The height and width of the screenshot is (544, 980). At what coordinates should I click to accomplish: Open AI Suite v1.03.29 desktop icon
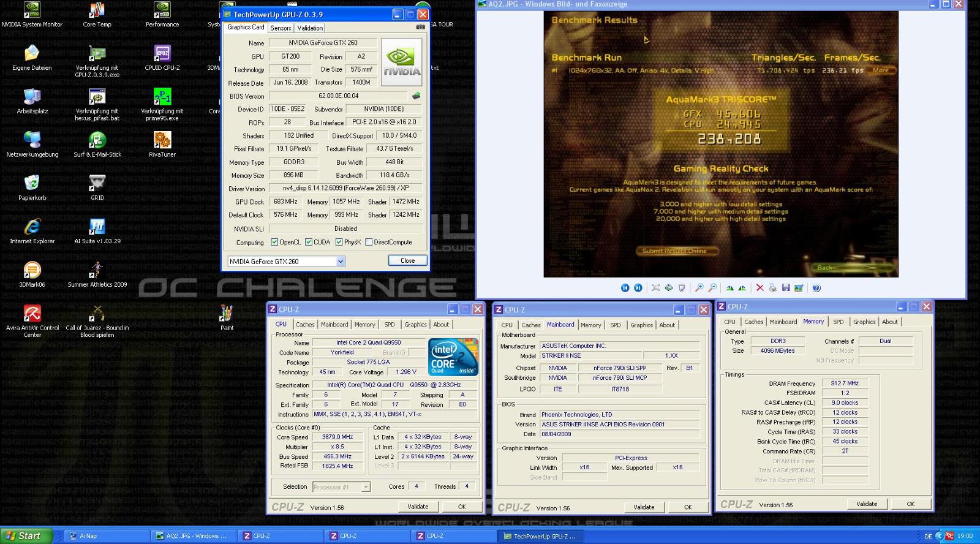(97, 232)
